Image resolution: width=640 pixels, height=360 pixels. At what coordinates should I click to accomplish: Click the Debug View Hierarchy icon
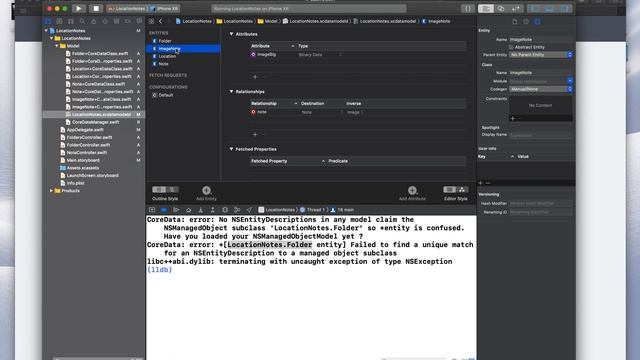point(225,210)
